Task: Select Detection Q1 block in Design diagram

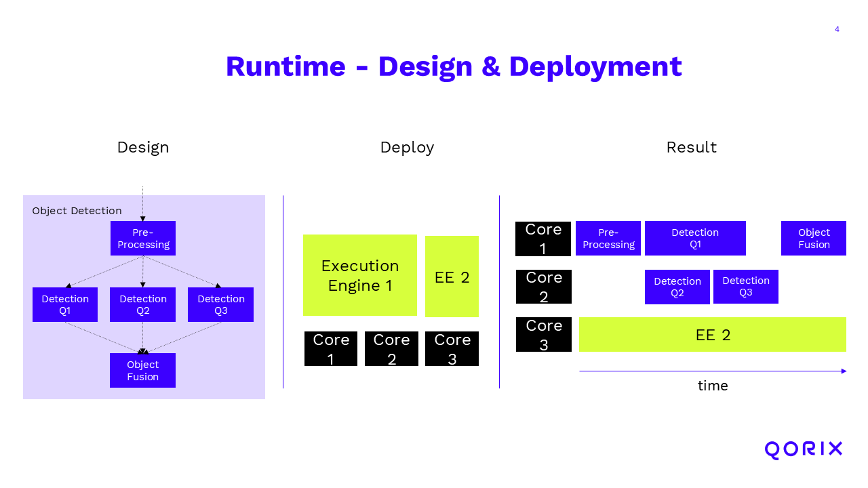Action: pos(65,305)
